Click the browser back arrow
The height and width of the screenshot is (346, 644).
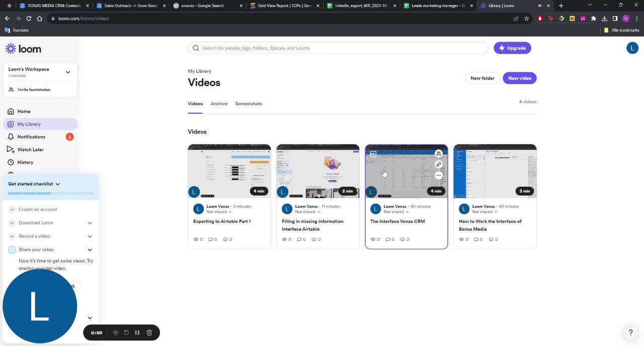tap(7, 19)
